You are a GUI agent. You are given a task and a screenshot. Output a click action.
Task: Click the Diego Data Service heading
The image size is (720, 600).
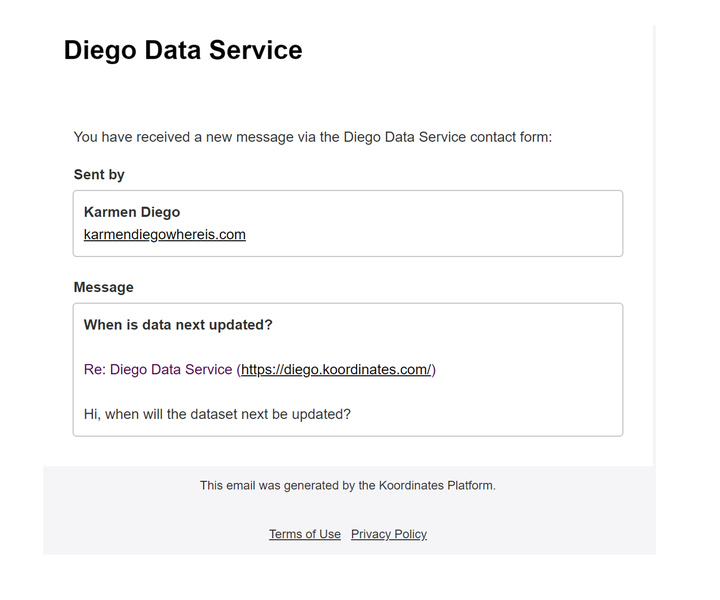[183, 50]
